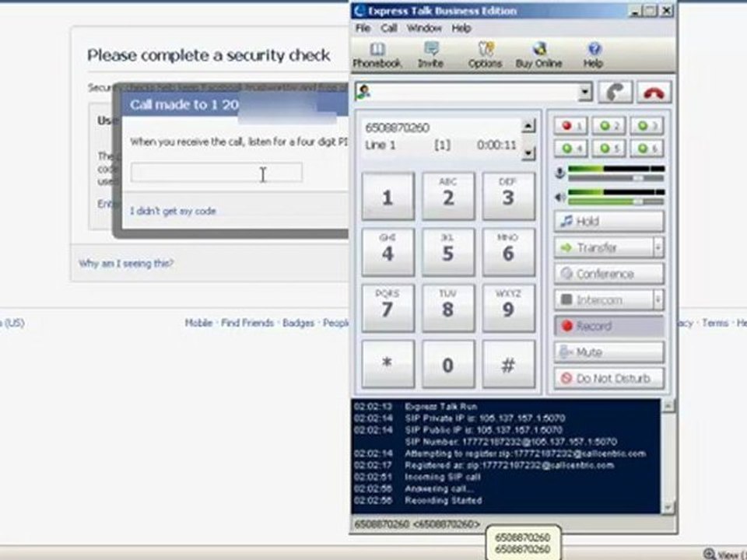Screen dimensions: 747x560
Task: Open the Badges footer link
Action: coord(298,323)
